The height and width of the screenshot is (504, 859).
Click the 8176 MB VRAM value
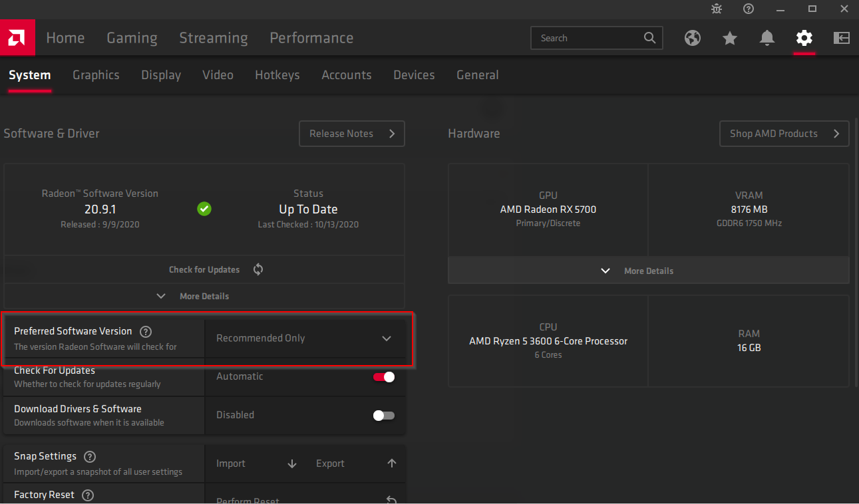[x=749, y=209]
